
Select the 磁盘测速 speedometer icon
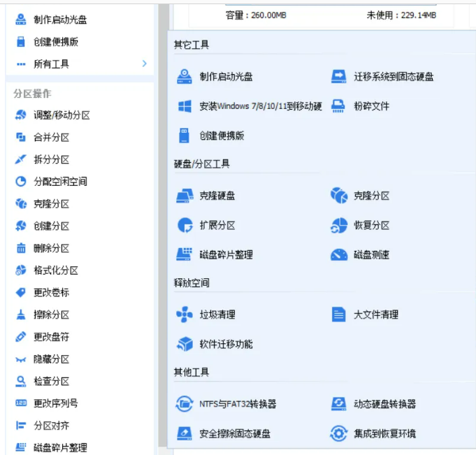click(339, 255)
